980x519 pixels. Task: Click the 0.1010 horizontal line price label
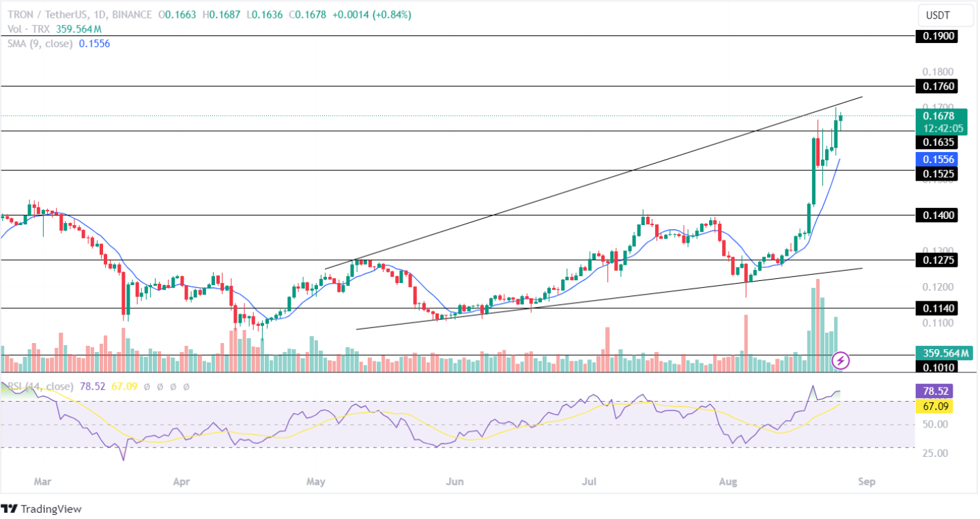[936, 367]
